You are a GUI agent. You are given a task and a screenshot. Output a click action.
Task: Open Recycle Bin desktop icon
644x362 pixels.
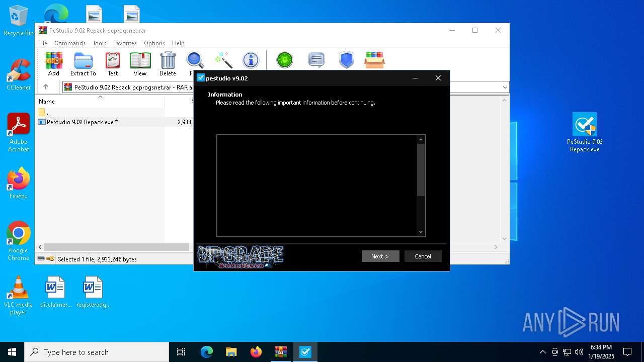tap(19, 21)
